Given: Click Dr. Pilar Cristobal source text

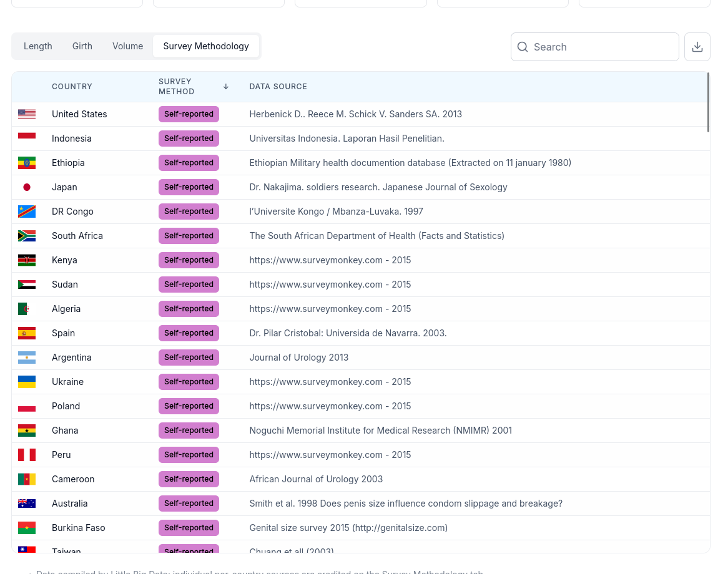Looking at the screenshot, I should [348, 333].
